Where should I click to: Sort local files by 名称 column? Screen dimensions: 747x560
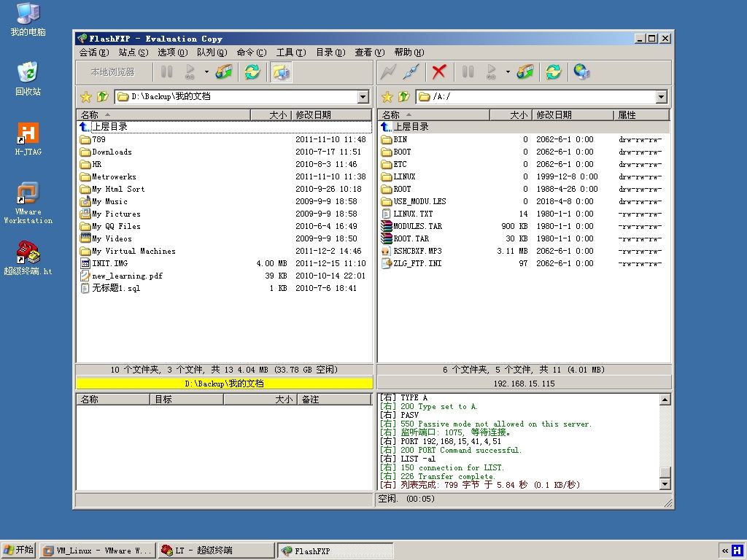tap(163, 114)
